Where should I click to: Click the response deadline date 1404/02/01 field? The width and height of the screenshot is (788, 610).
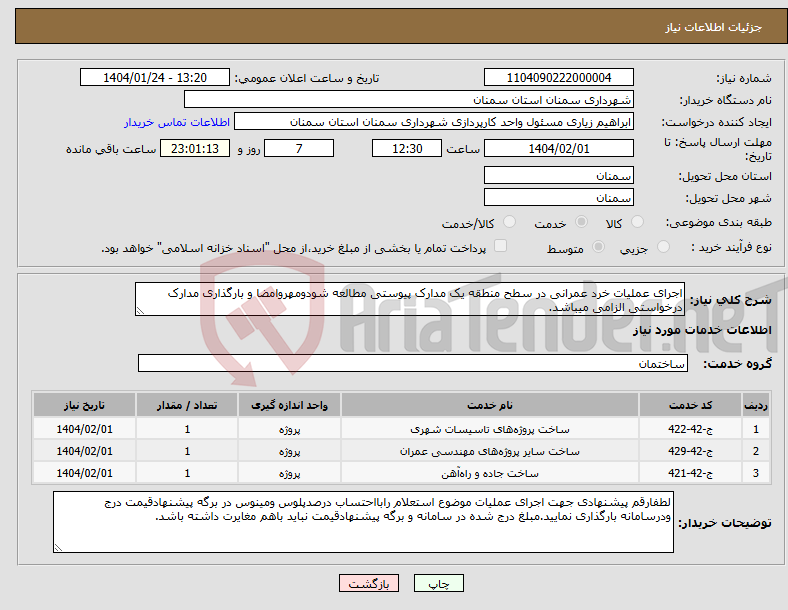[x=558, y=149]
